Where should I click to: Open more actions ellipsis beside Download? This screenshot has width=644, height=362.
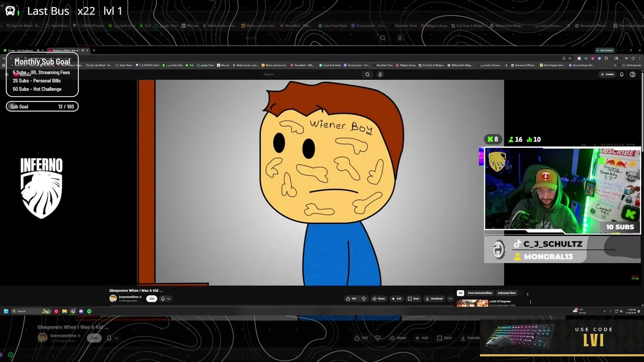pyautogui.click(x=450, y=299)
